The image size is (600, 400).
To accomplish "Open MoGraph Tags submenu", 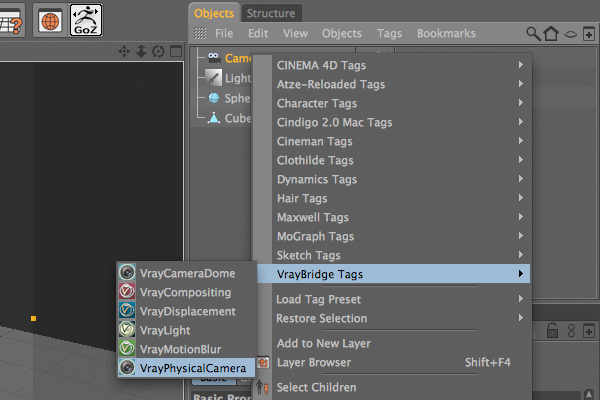I will click(401, 236).
